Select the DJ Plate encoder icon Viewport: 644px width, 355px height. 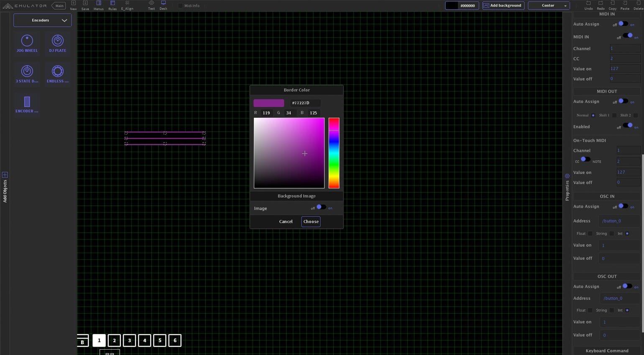[57, 41]
